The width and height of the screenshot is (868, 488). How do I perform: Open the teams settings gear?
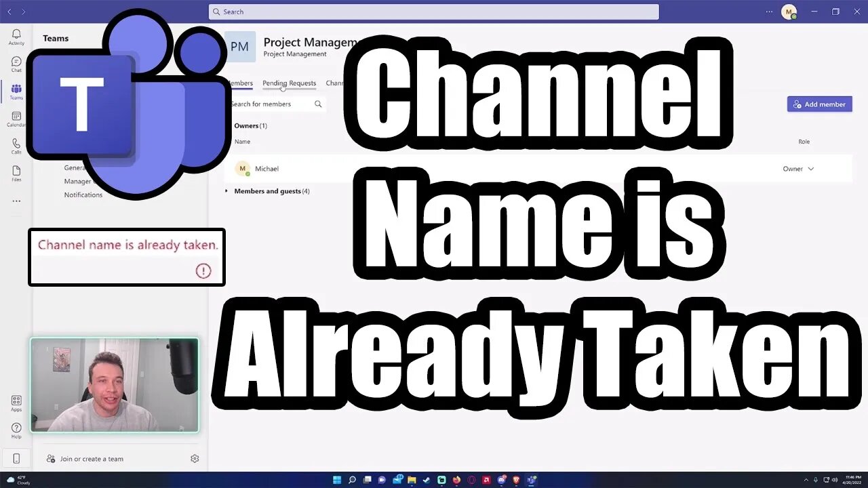(195, 458)
